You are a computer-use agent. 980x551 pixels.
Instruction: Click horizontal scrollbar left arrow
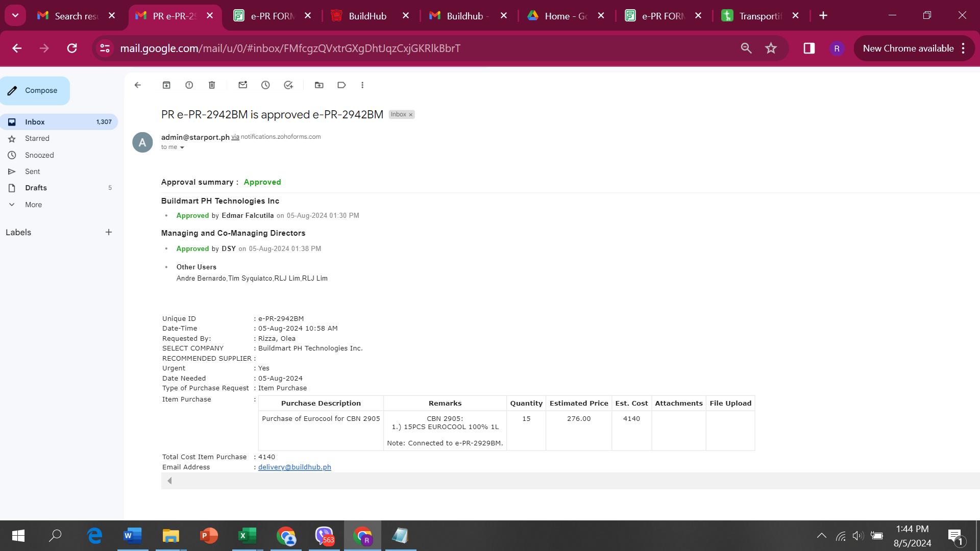[169, 481]
